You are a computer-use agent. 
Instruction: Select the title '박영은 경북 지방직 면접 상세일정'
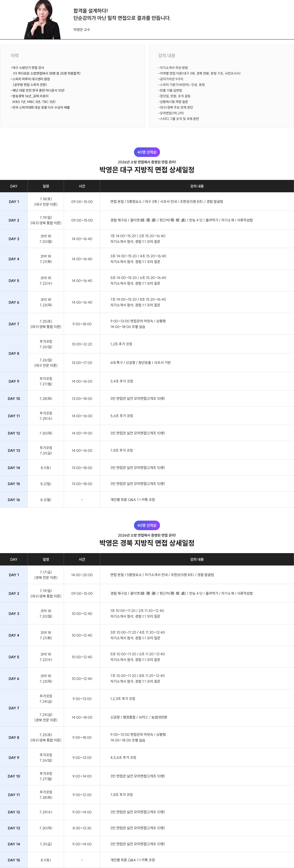click(x=147, y=543)
